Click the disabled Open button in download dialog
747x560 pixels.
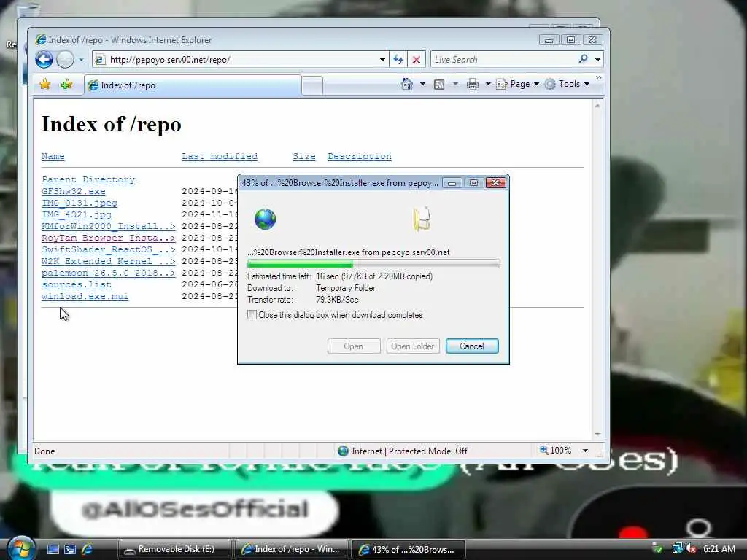(x=354, y=346)
